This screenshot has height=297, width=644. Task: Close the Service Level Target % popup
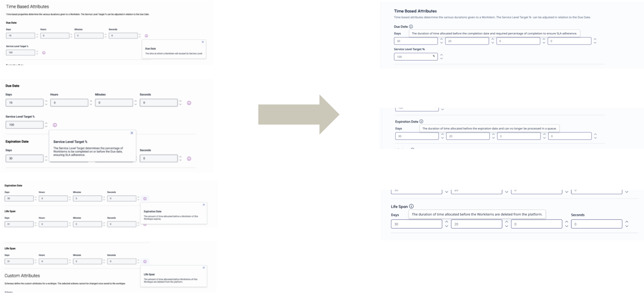pyautogui.click(x=132, y=133)
